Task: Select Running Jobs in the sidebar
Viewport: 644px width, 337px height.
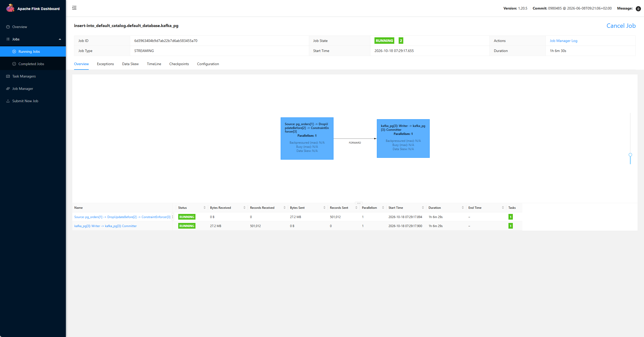Action: coord(33,51)
